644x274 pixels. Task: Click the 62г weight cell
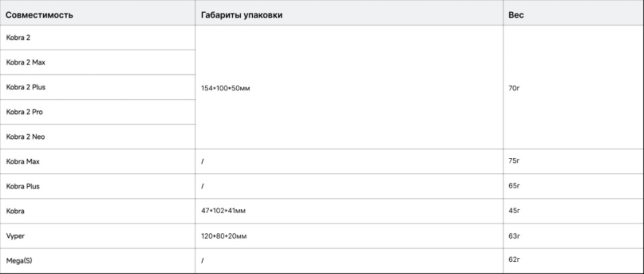[514, 260]
